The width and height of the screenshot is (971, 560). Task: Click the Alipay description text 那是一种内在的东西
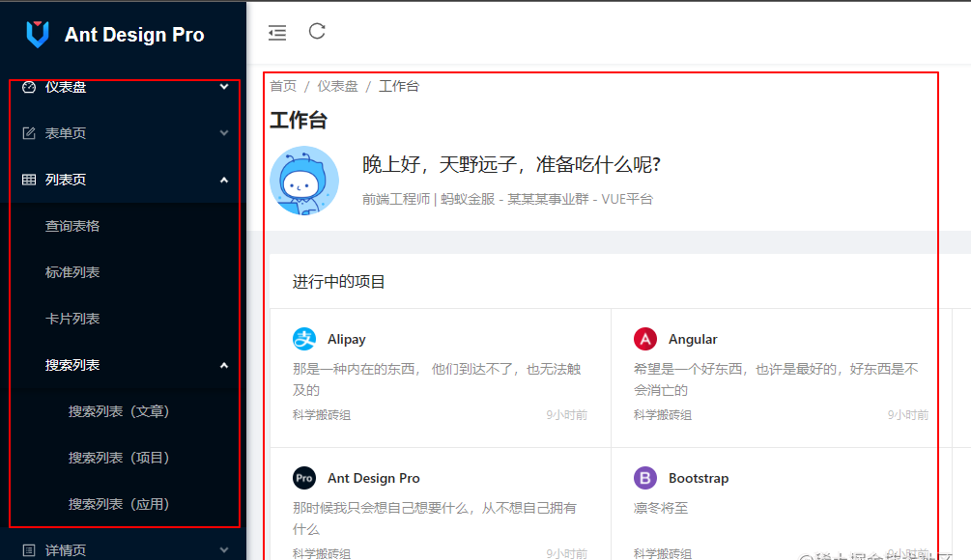pyautogui.click(x=437, y=379)
